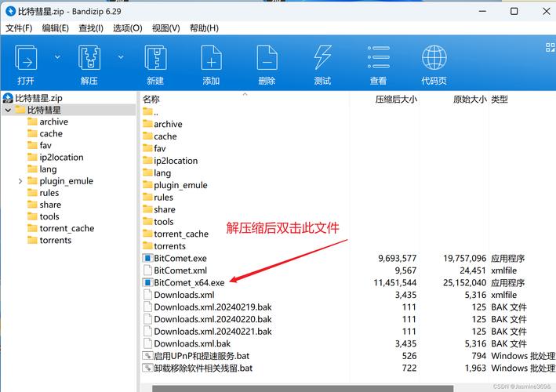Select 比特彗星.zip root in tree

point(38,98)
